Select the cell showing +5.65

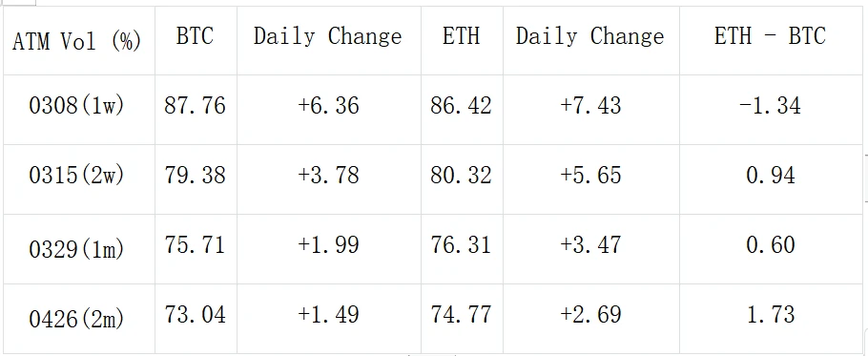coord(591,179)
